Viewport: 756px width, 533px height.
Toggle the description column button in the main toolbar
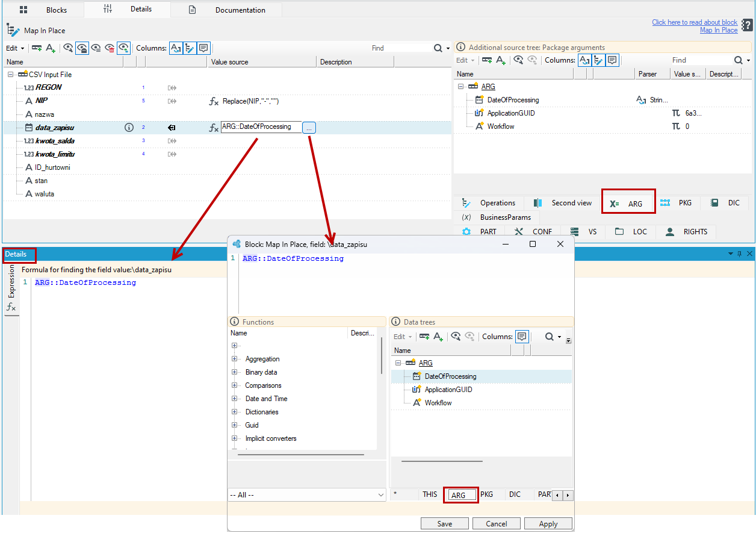(x=203, y=48)
